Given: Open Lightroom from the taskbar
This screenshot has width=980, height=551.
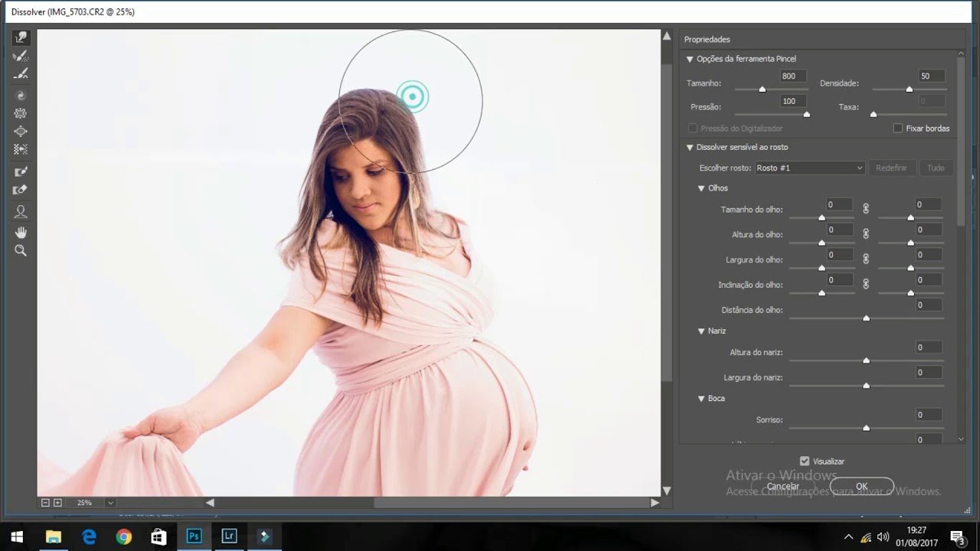Looking at the screenshot, I should pyautogui.click(x=229, y=536).
